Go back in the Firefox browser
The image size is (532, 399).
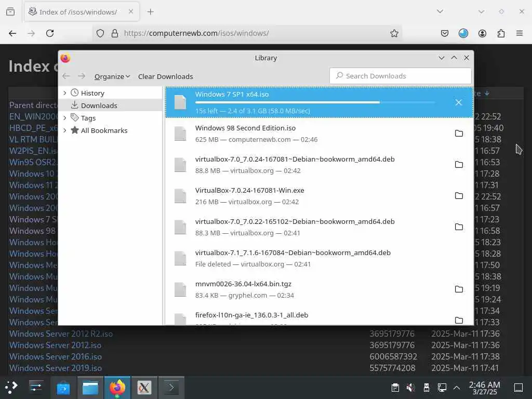(x=12, y=33)
